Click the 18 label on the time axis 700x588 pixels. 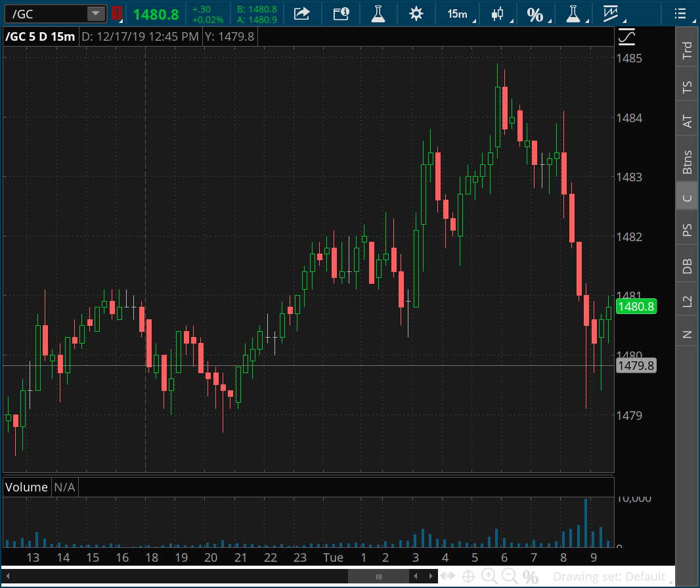(152, 558)
